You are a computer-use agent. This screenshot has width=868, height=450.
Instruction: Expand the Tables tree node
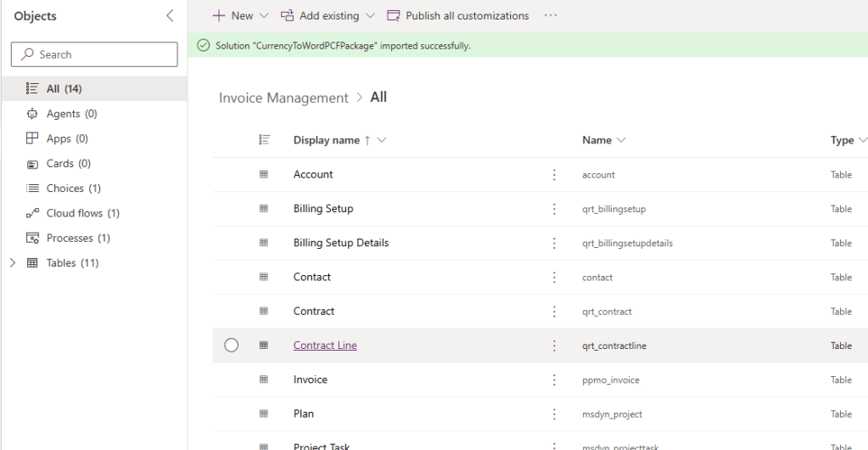pos(12,263)
